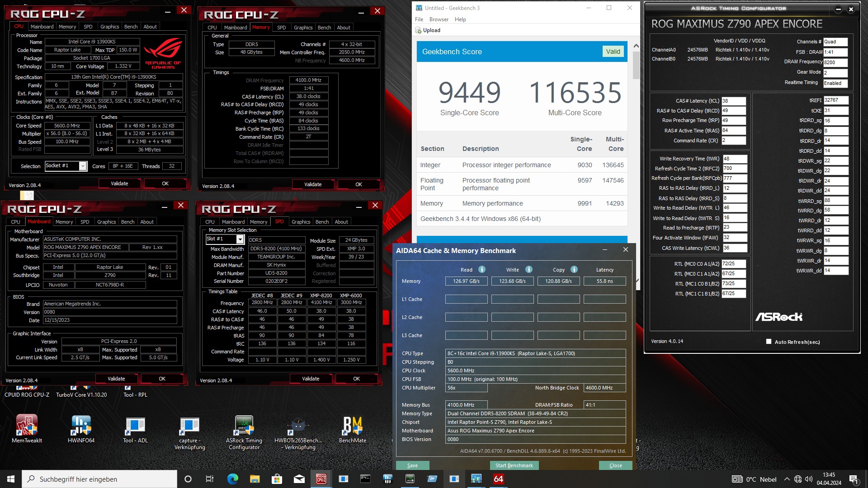Image resolution: width=868 pixels, height=488 pixels.
Task: Click Multi-Core Score 116535 in Geekbench
Action: pyautogui.click(x=575, y=93)
